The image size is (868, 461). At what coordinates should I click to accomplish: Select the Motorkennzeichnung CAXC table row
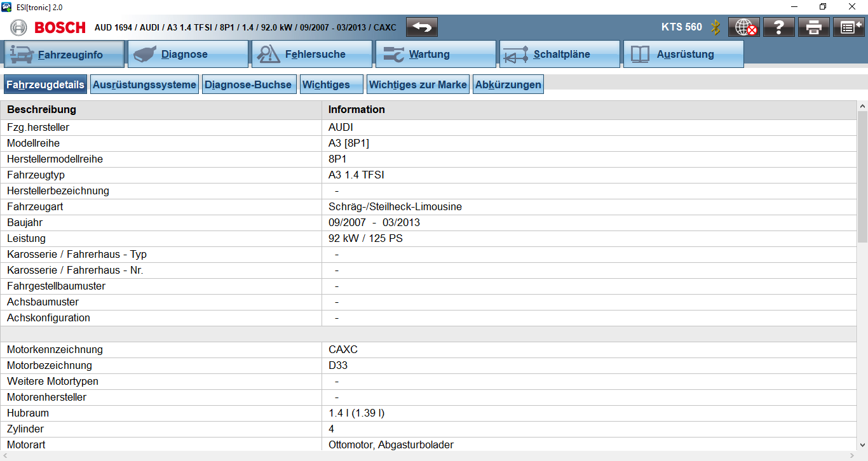click(429, 349)
